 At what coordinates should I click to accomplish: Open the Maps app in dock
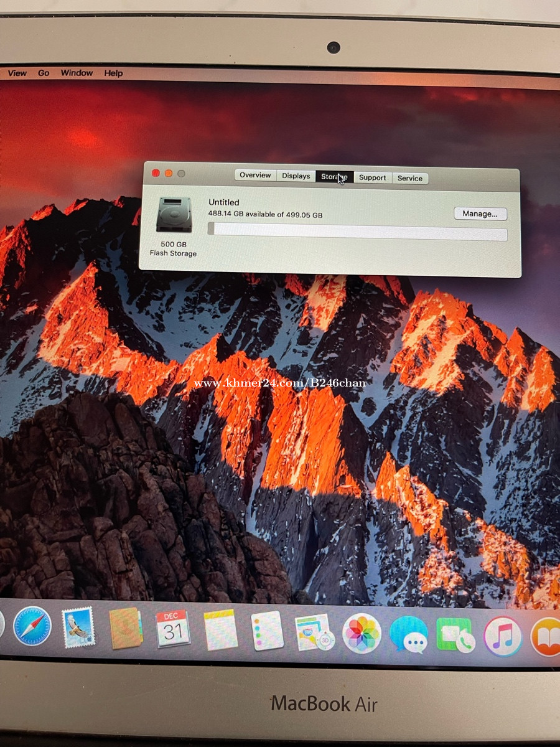point(315,632)
